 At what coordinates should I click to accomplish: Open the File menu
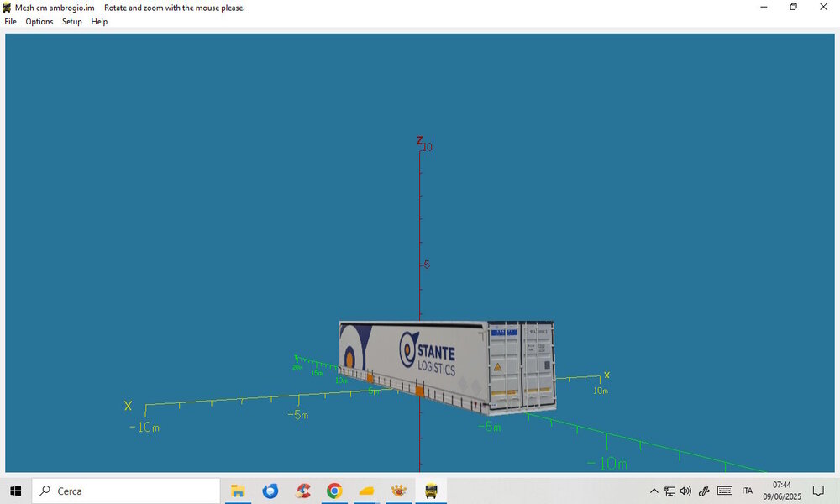tap(10, 22)
